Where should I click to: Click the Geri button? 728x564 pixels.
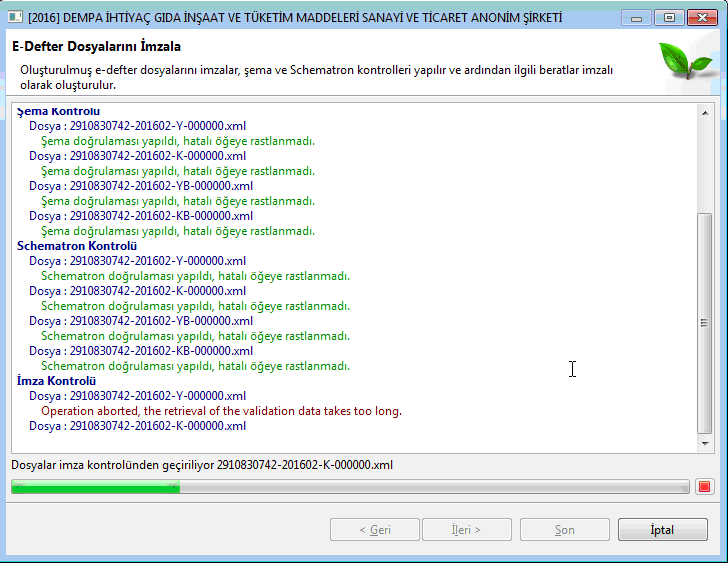click(x=375, y=530)
